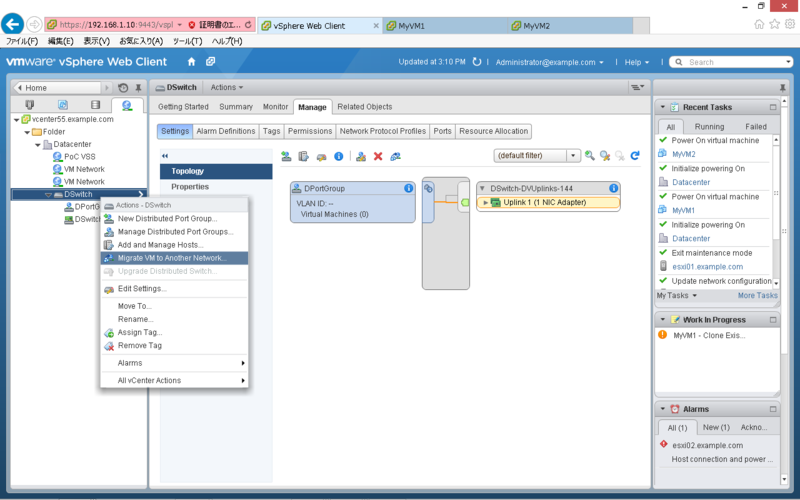This screenshot has height=500, width=800.
Task: Click the zoom magnifier icon near filter
Action: (590, 156)
